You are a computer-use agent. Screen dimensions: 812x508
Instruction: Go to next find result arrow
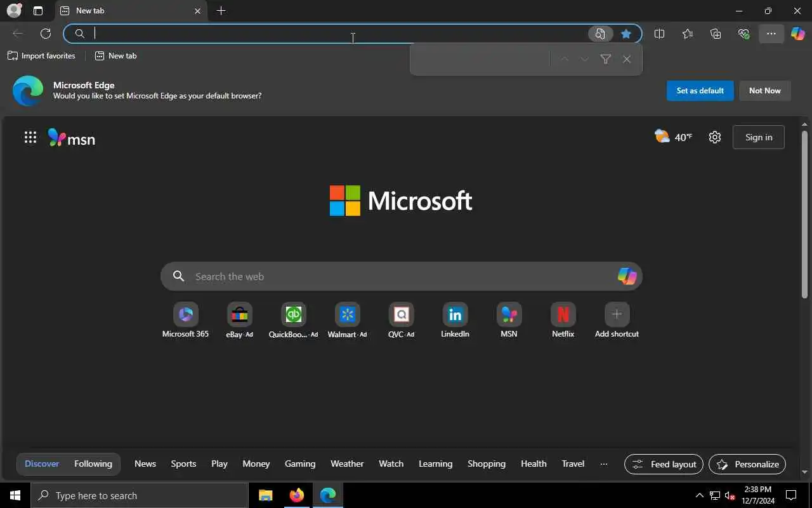[585, 59]
